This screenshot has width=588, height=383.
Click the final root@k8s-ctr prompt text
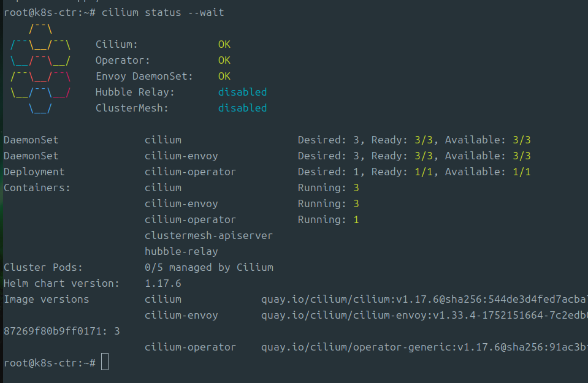[50, 363]
